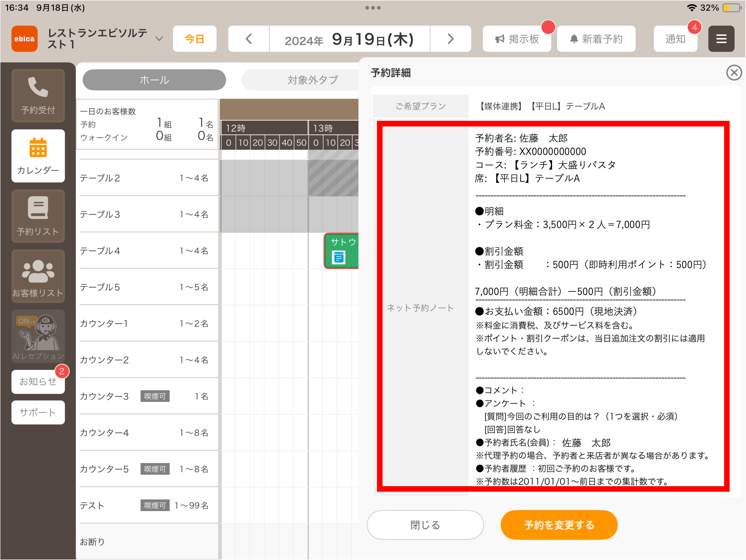The height and width of the screenshot is (560, 746).
Task: Select the お断り row
Action: [149, 542]
